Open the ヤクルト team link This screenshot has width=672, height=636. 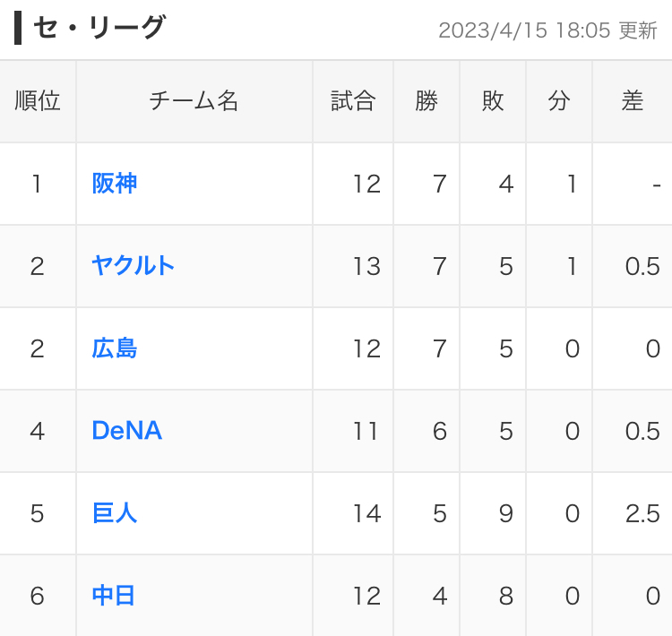[x=133, y=266]
